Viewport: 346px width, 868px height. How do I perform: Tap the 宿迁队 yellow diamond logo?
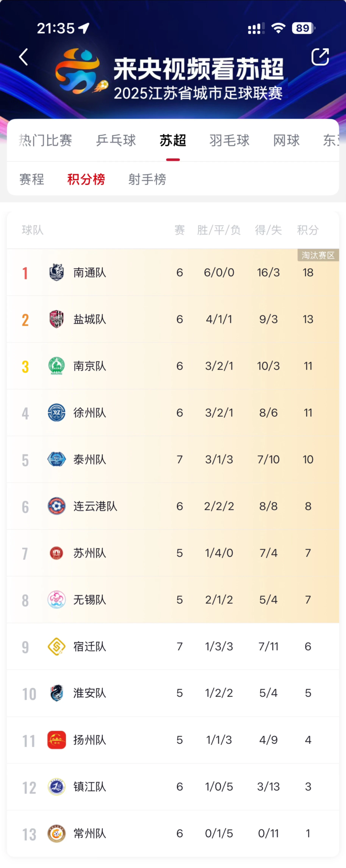[x=57, y=646]
